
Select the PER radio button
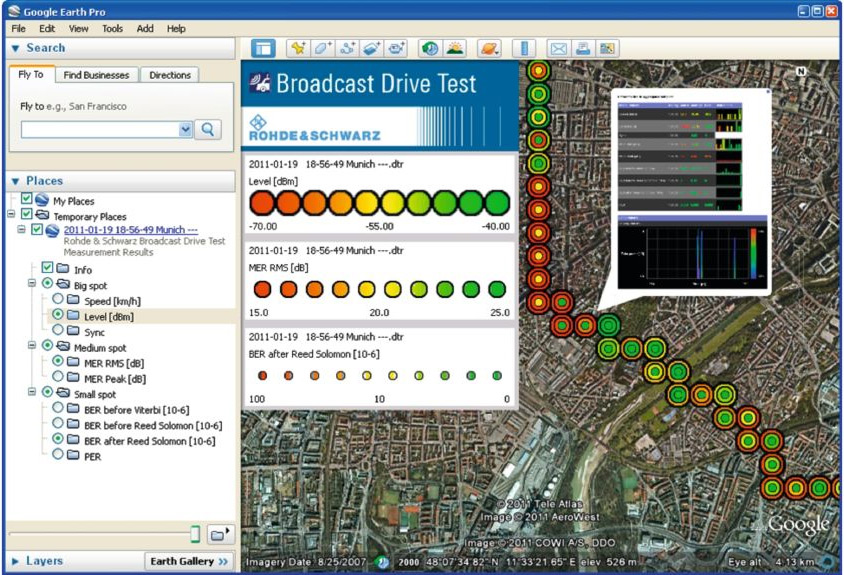[x=58, y=454]
